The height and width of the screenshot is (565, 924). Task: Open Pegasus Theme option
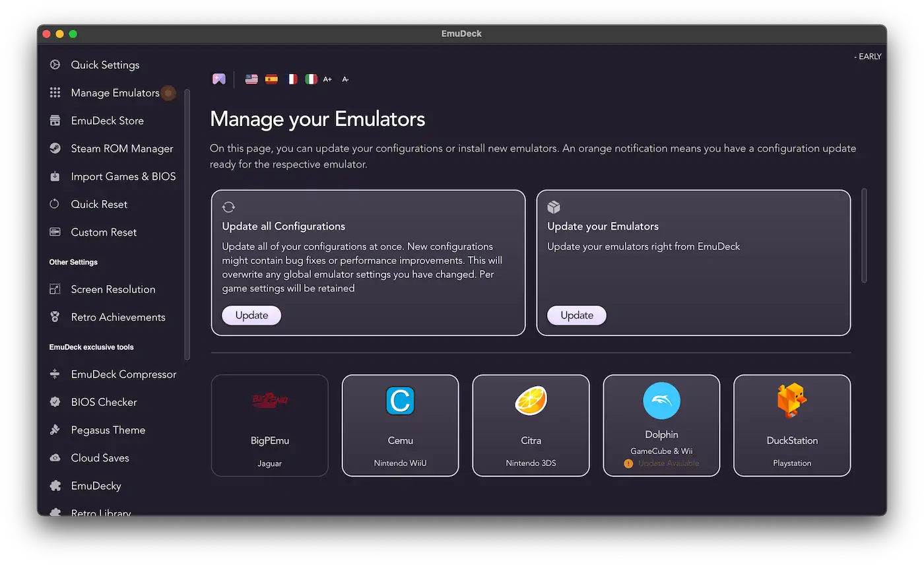tap(108, 430)
